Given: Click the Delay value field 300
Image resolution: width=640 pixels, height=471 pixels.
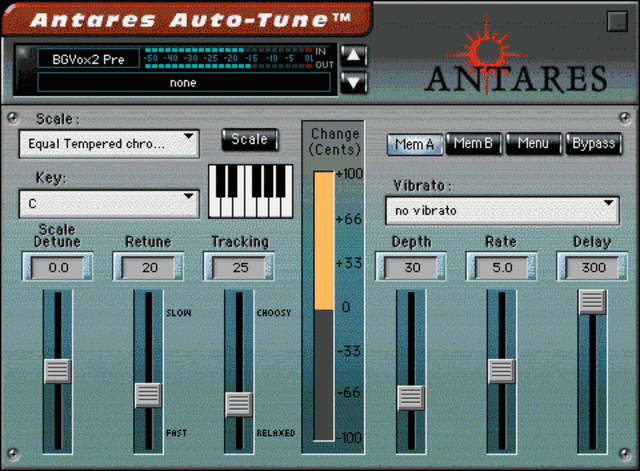Looking at the screenshot, I should pos(592,268).
